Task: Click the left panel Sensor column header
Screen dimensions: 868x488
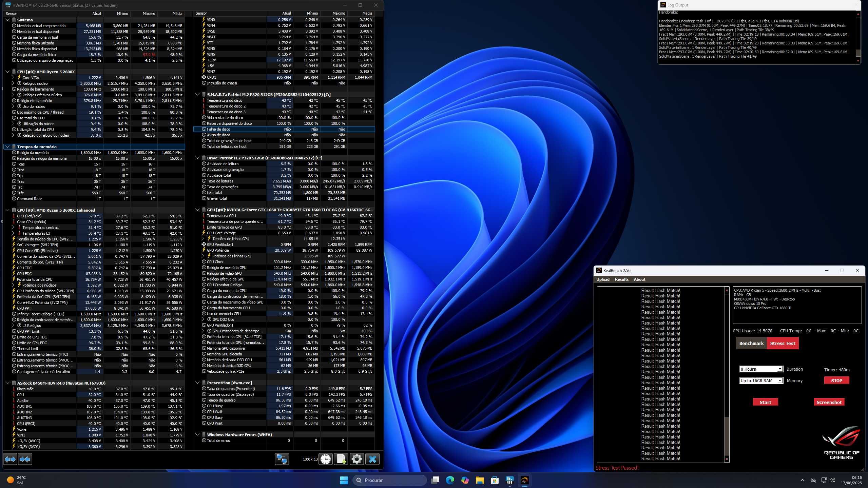Action: [x=40, y=14]
